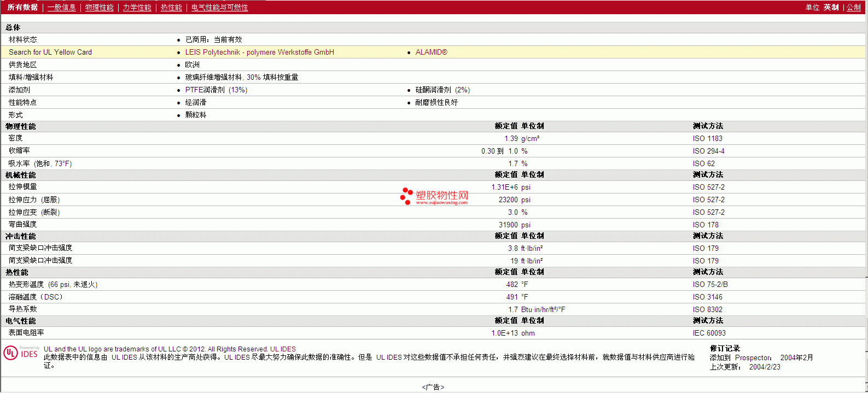Click the 导热系数 row label

point(23,309)
